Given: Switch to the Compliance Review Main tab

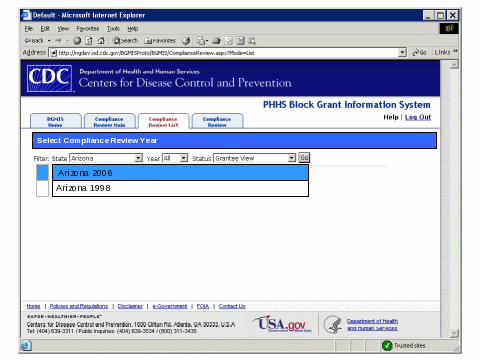Looking at the screenshot, I should (x=109, y=121).
